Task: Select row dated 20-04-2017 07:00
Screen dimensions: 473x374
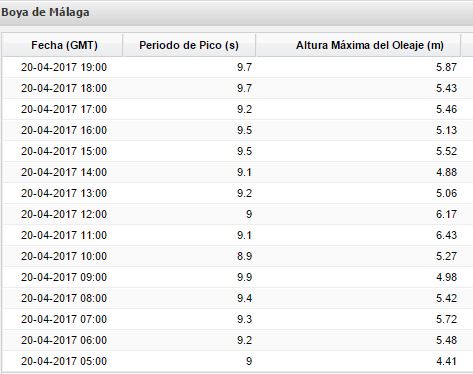Action: pyautogui.click(x=231, y=319)
